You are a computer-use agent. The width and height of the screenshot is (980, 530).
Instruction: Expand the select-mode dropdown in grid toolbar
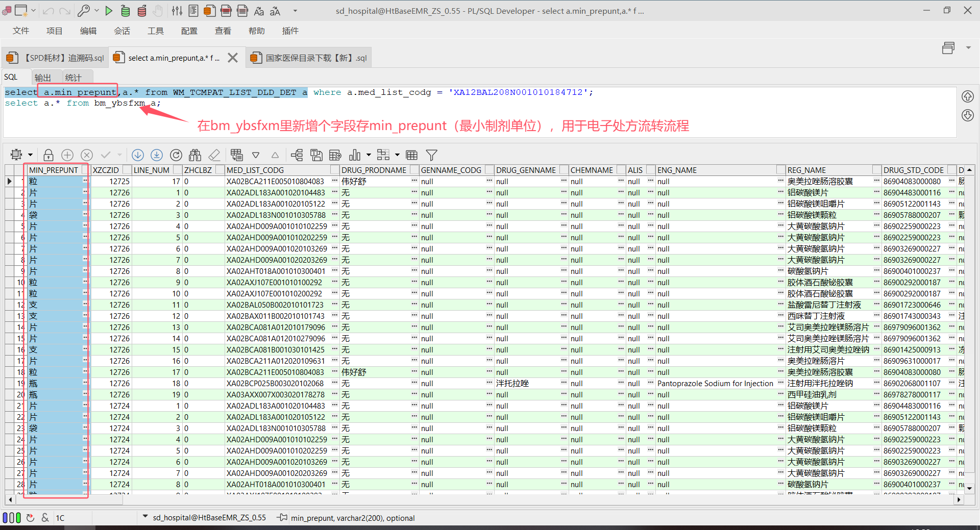tap(31, 155)
